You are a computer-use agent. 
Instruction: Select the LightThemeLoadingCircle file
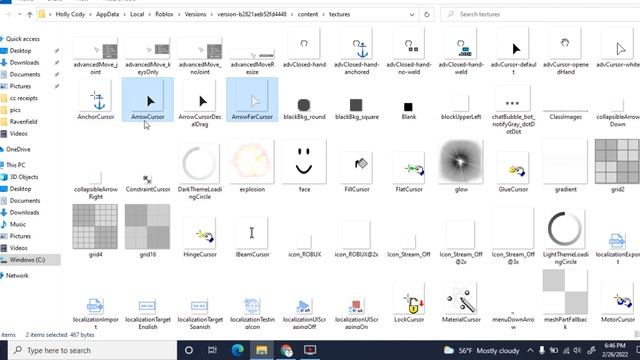566,237
